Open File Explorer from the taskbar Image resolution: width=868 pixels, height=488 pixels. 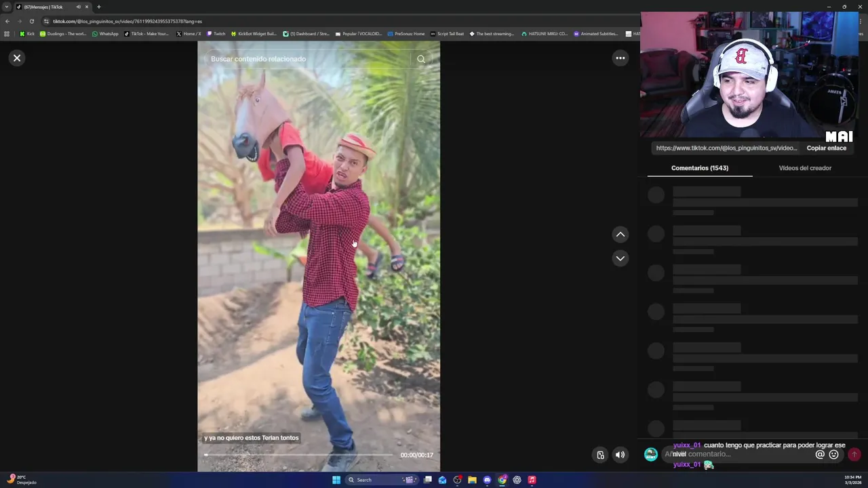pos(472,480)
